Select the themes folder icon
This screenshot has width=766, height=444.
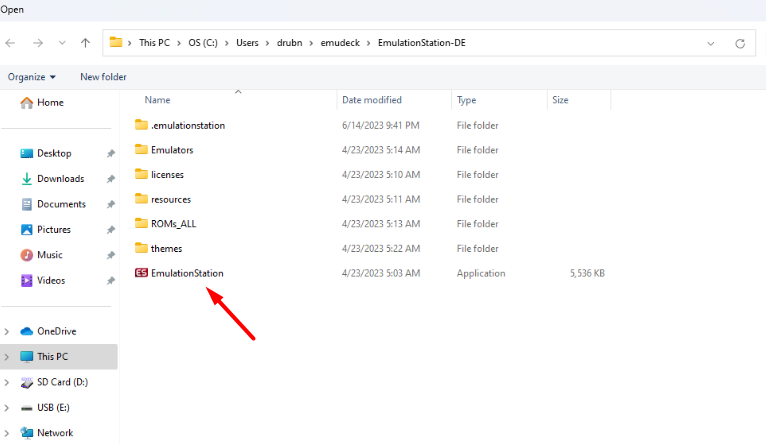coord(141,248)
